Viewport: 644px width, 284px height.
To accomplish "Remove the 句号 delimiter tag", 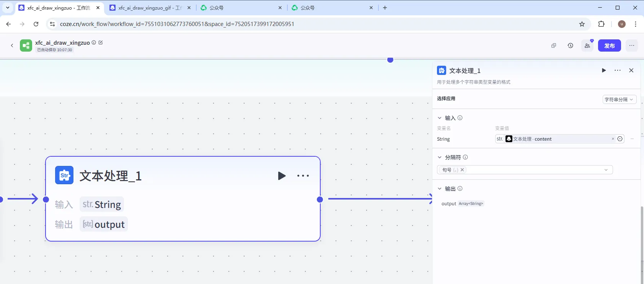I will [x=462, y=170].
